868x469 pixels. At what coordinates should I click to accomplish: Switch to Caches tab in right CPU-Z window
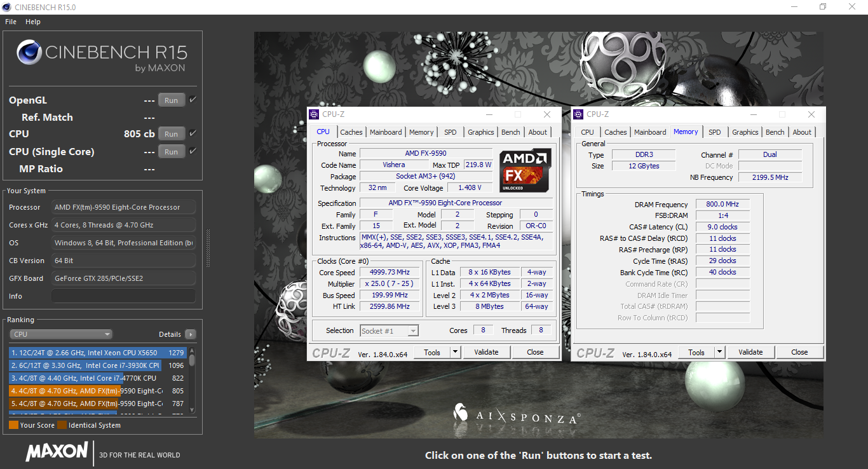point(615,132)
